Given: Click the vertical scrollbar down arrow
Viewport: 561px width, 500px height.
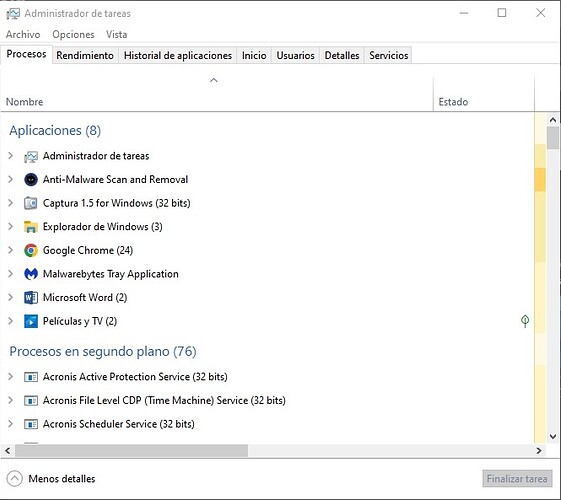Looking at the screenshot, I should [553, 436].
